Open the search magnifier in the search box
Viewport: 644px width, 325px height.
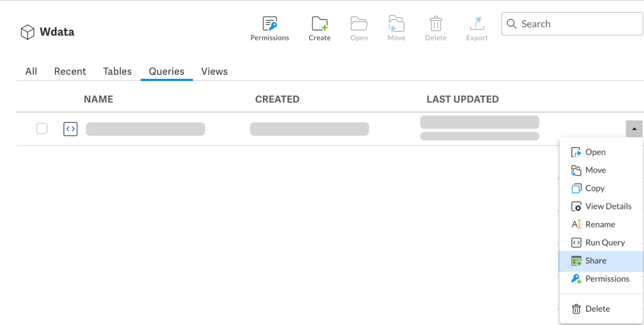(512, 23)
